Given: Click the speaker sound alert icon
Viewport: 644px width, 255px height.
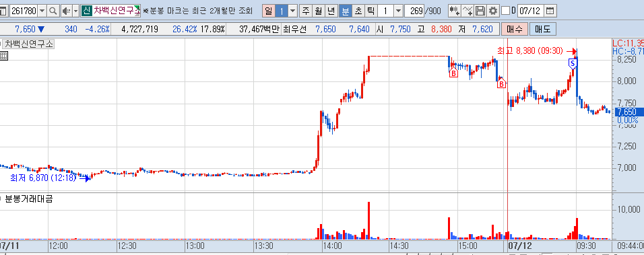Looking at the screenshot, I should click(66, 11).
